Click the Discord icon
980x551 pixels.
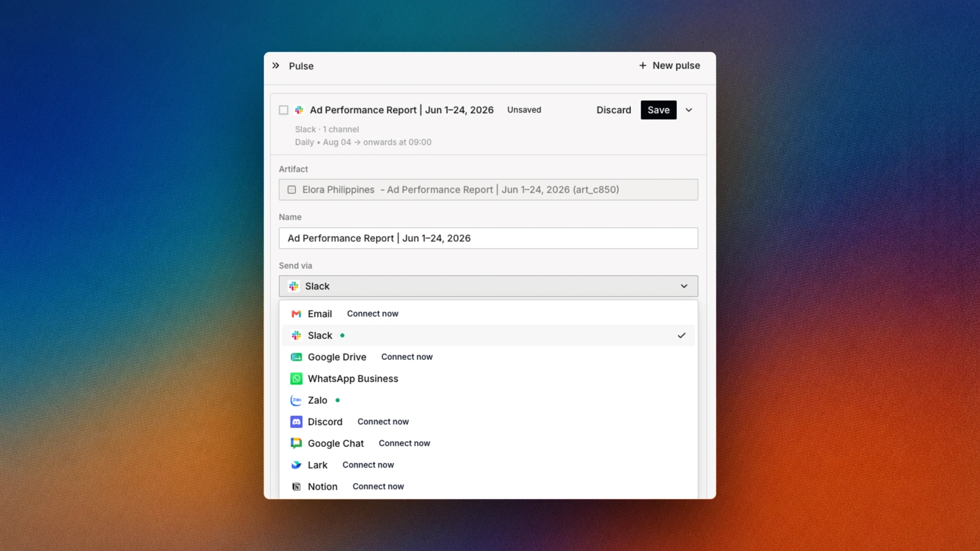coord(296,422)
